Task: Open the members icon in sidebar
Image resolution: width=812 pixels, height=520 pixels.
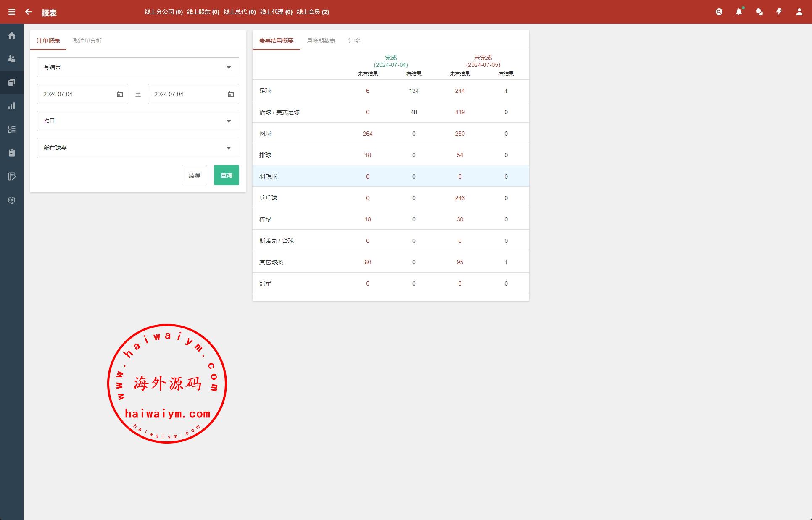Action: point(12,59)
